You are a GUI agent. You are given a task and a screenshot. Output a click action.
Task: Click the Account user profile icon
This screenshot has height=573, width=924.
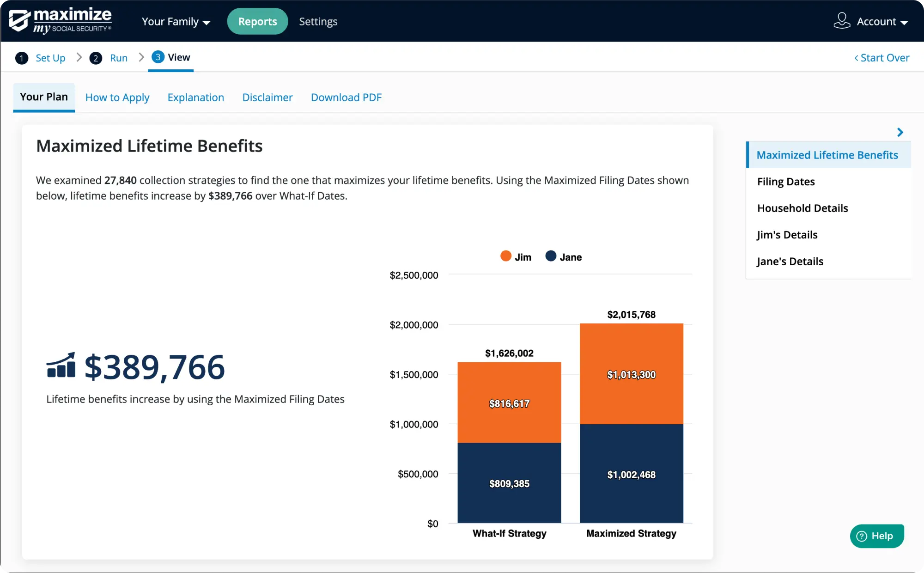(x=841, y=21)
